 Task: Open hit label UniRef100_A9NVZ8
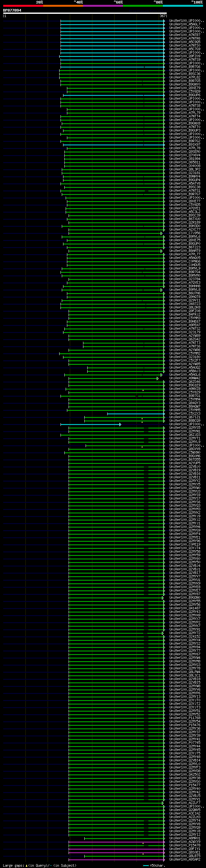[185, 389]
